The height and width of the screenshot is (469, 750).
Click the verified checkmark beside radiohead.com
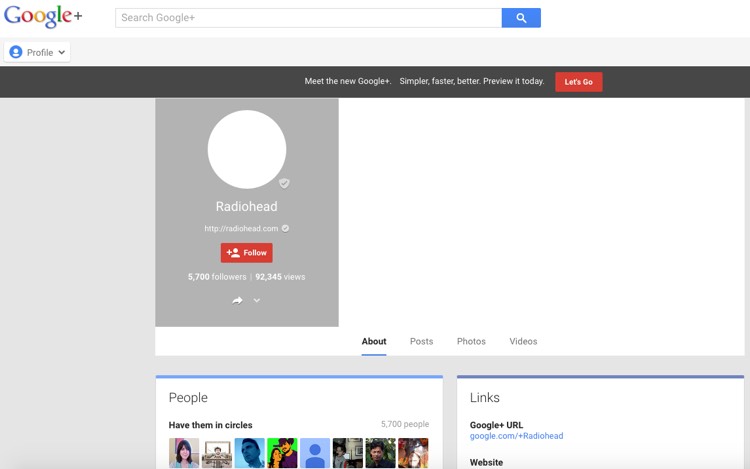click(x=285, y=229)
